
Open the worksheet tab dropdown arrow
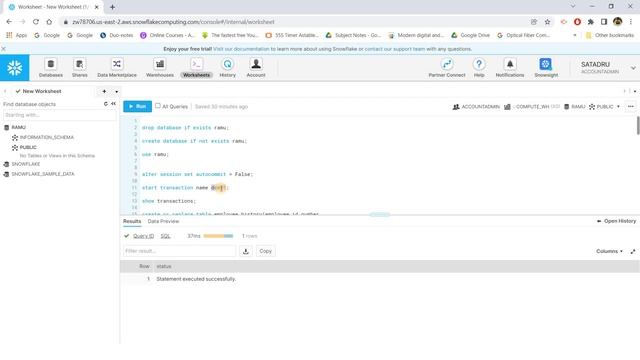pyautogui.click(x=117, y=92)
